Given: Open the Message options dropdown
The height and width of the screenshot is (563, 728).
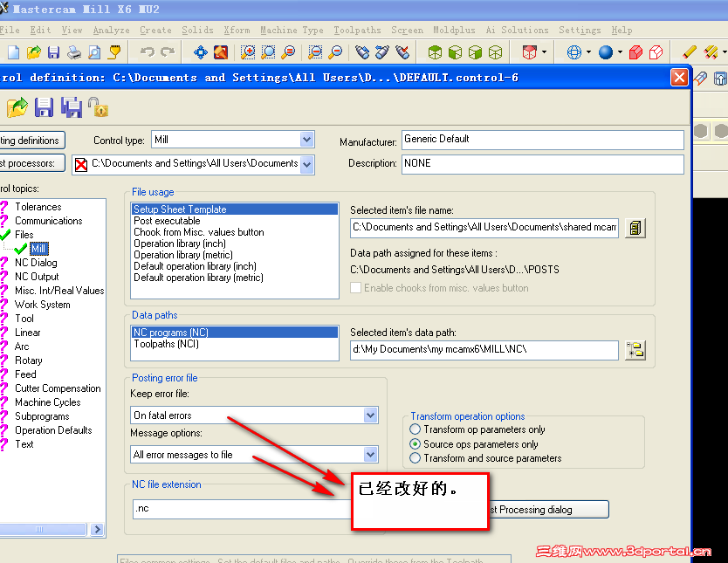Looking at the screenshot, I should click(x=370, y=455).
